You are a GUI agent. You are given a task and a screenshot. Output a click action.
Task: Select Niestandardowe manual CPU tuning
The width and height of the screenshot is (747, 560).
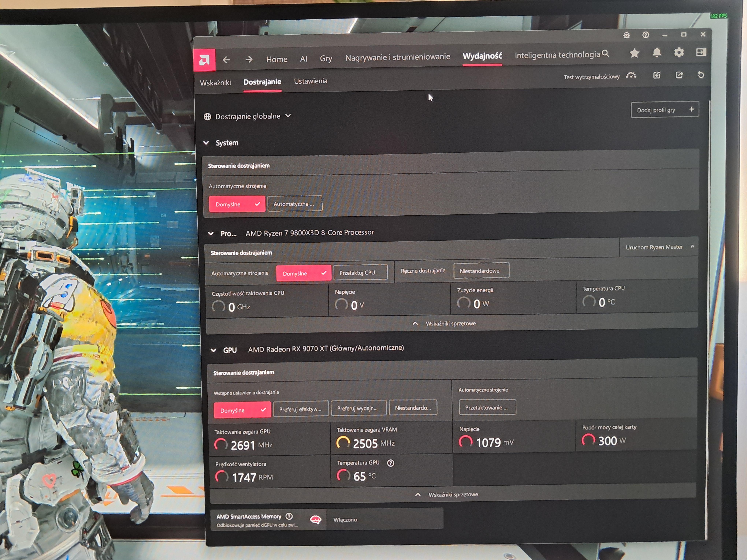pos(481,271)
